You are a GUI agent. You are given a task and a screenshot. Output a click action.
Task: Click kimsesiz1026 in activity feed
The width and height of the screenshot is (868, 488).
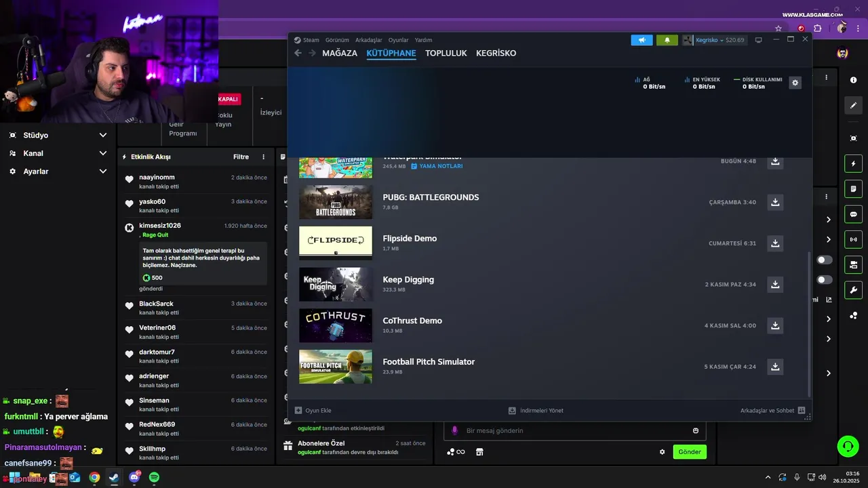[x=160, y=226]
